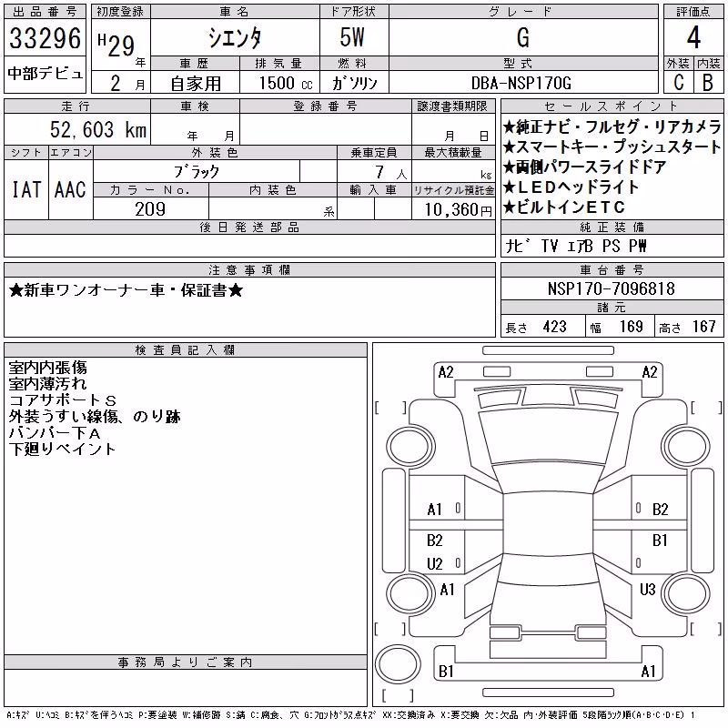Select the grade value G
Screen dimensions: 728x728
[523, 37]
